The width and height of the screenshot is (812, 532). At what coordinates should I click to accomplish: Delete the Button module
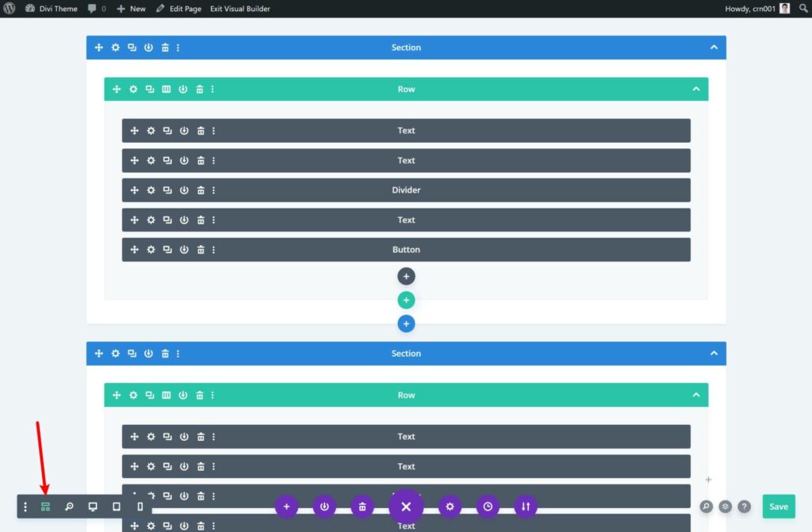point(201,250)
